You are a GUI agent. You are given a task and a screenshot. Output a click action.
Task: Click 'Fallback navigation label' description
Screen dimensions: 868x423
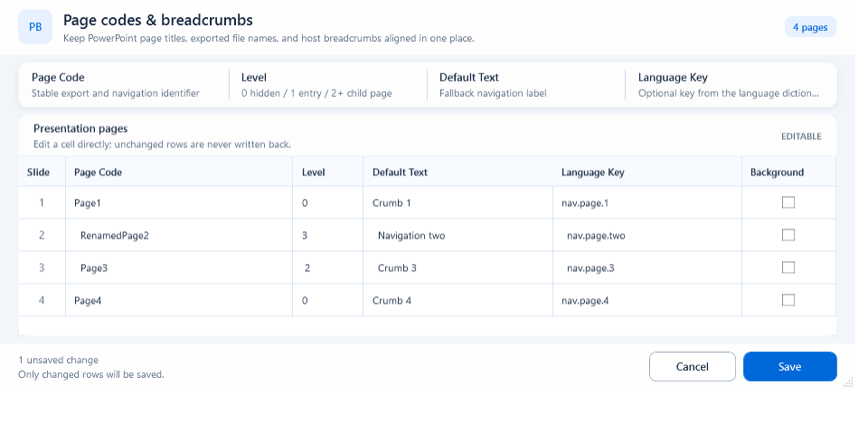[493, 93]
